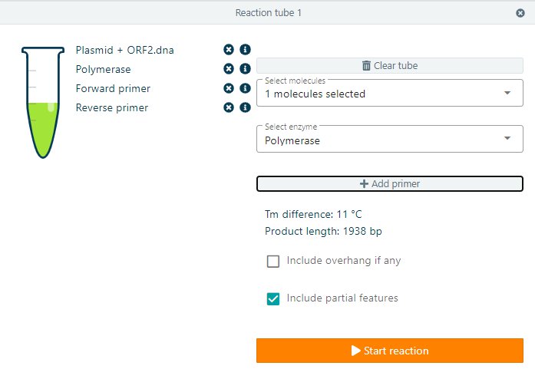This screenshot has height=392, width=535.
Task: Show info for Plasmid + ORF2.dna
Action: coord(245,50)
